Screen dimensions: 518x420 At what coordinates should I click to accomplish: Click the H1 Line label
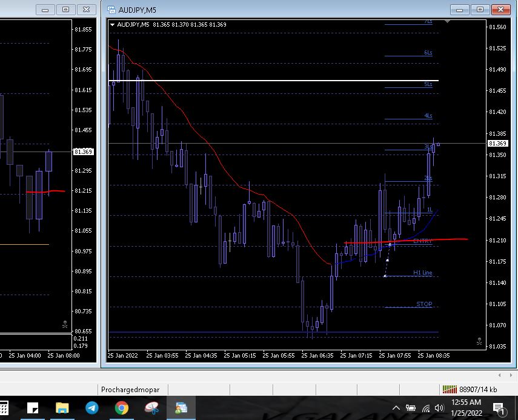[x=422, y=273]
